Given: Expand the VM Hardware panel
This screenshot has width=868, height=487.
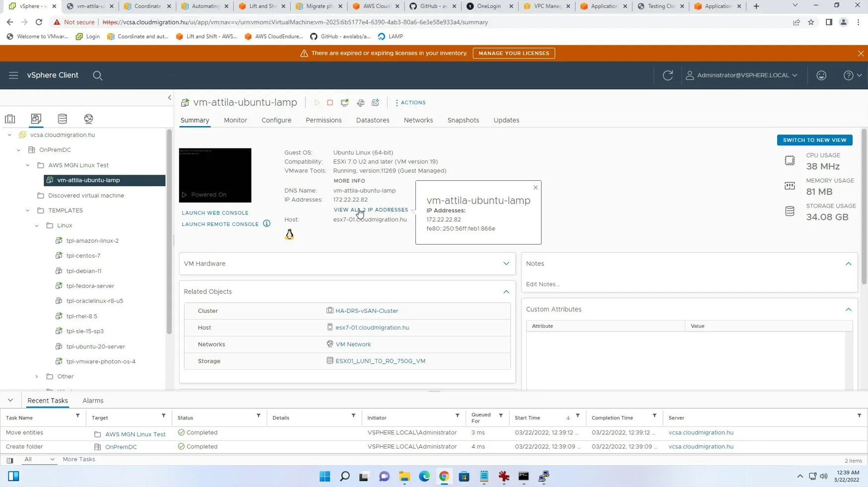Looking at the screenshot, I should 506,264.
